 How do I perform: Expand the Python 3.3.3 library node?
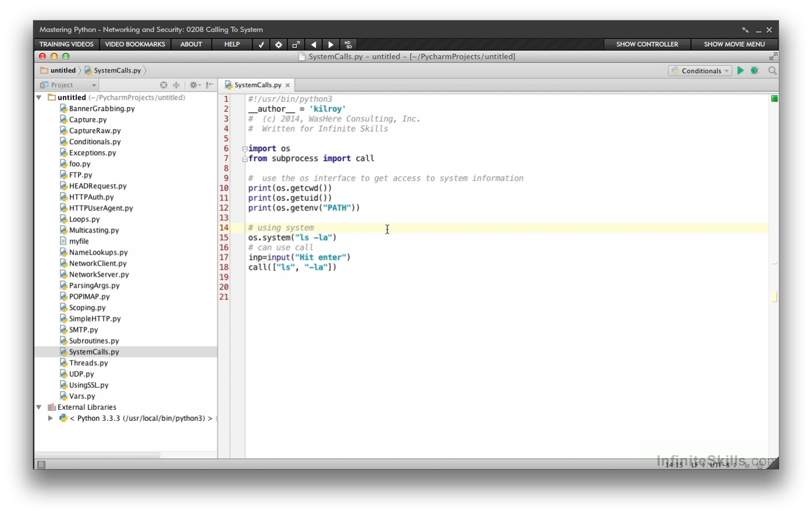(x=51, y=419)
